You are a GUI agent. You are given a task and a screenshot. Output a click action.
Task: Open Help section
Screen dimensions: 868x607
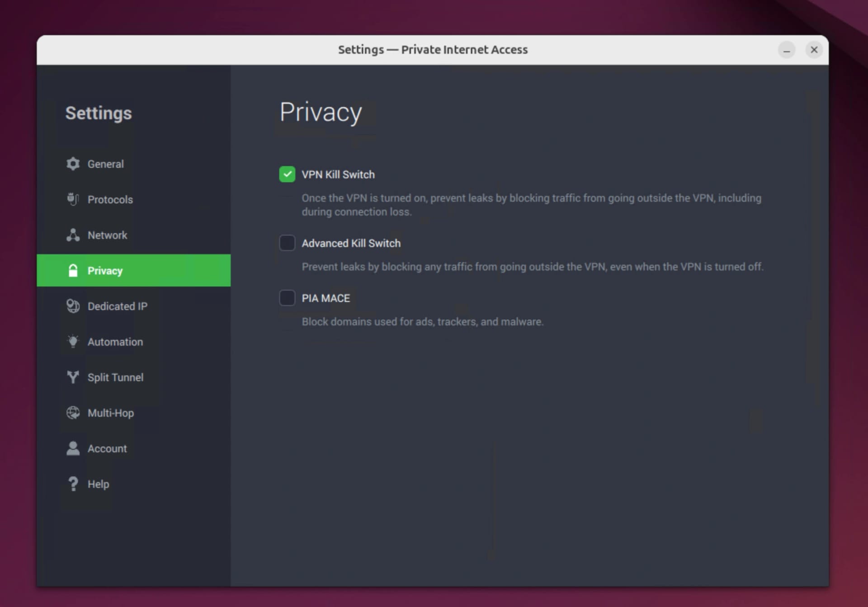(x=98, y=484)
